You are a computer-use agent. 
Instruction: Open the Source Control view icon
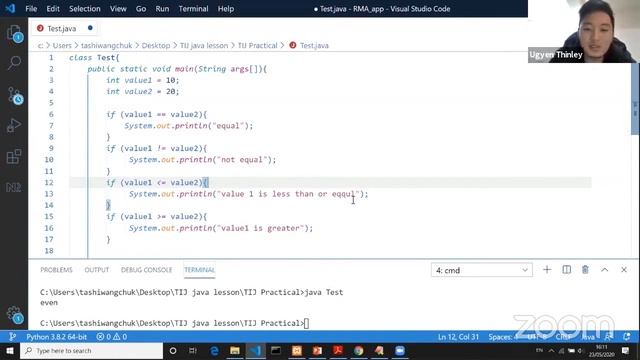click(x=15, y=96)
